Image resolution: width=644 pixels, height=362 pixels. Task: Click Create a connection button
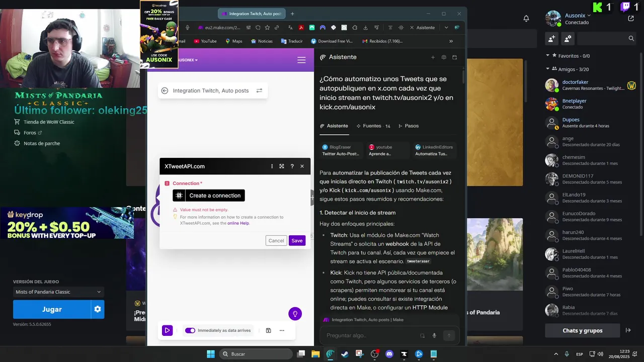tap(209, 196)
